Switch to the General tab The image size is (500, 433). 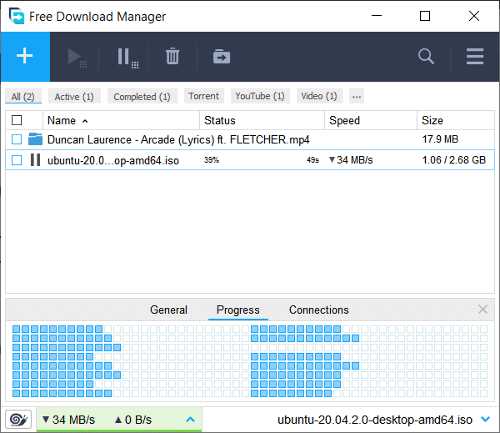(x=169, y=310)
